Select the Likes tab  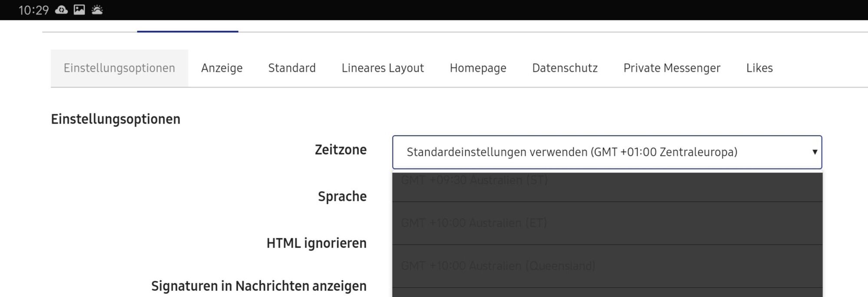[759, 68]
